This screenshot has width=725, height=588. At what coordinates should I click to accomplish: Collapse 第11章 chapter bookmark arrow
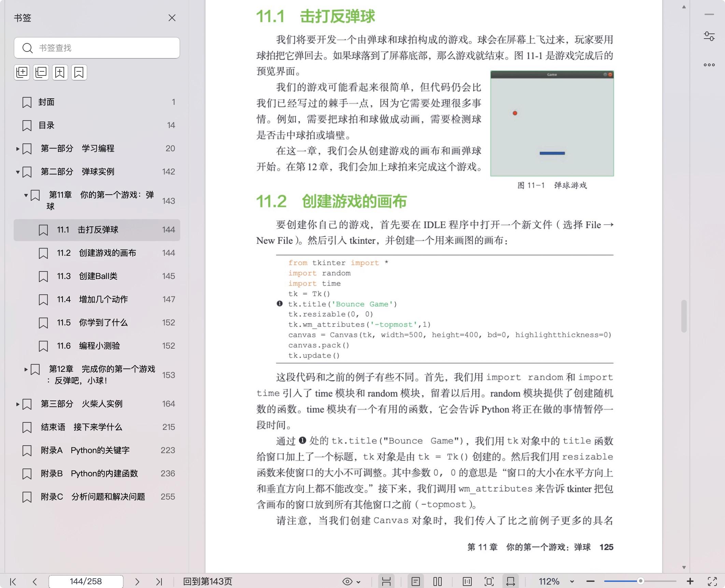[26, 195]
